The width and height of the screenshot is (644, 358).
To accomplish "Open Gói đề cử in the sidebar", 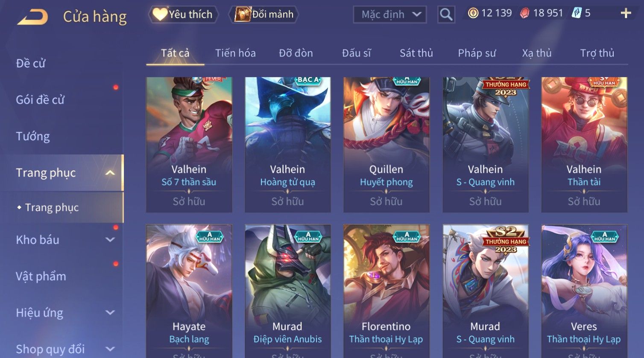I will (40, 100).
